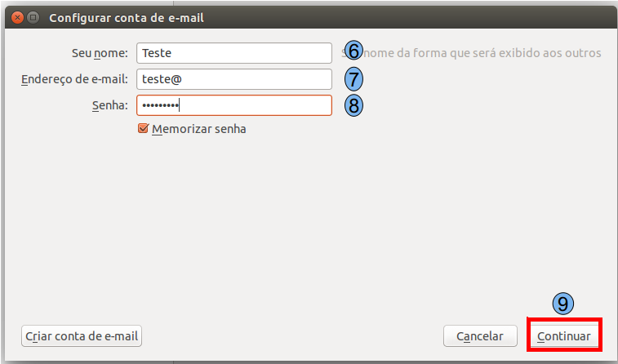The image size is (618, 364).
Task: Click the numbered circle 6 marker
Action: click(353, 51)
